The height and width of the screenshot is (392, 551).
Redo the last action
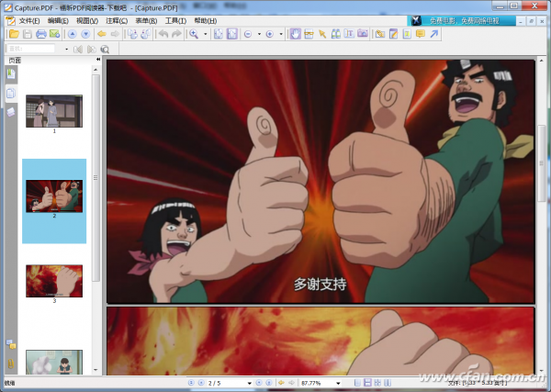pyautogui.click(x=176, y=34)
